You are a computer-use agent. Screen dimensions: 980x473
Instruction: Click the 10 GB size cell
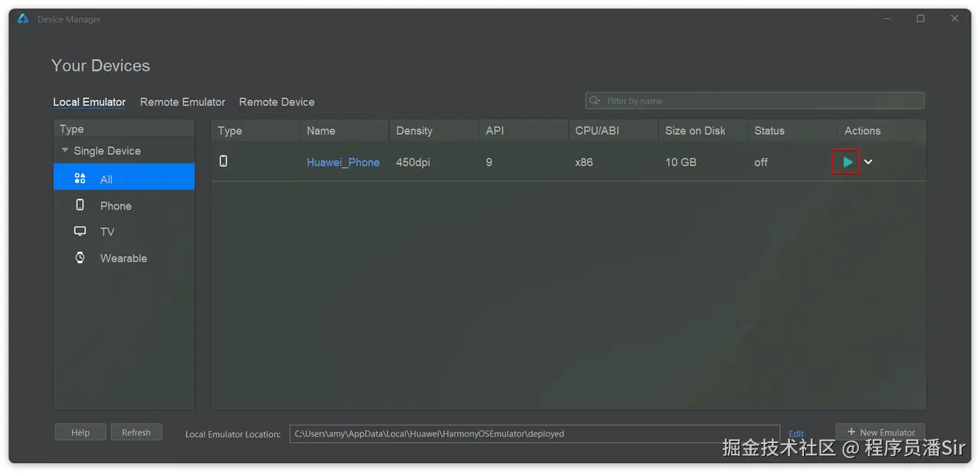coord(681,162)
